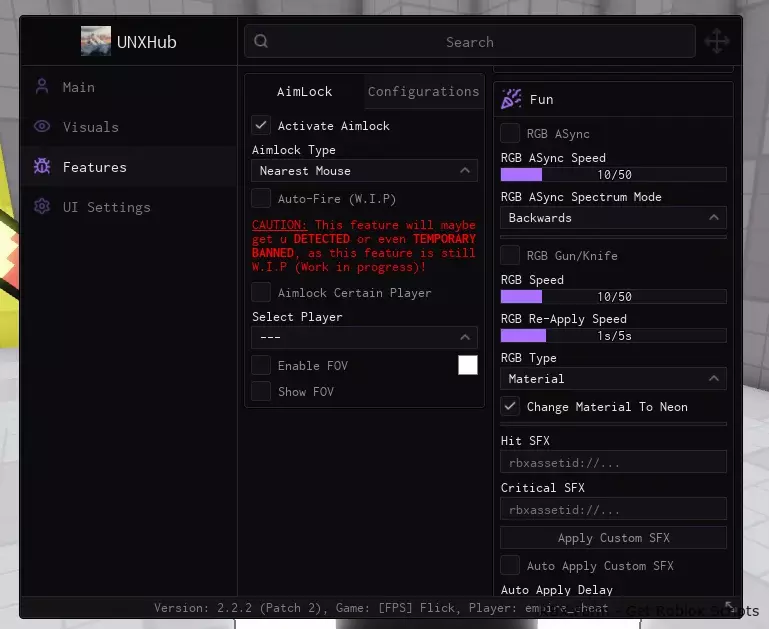This screenshot has width=769, height=629.
Task: Click the red CAUTION warning text
Action: (x=363, y=246)
